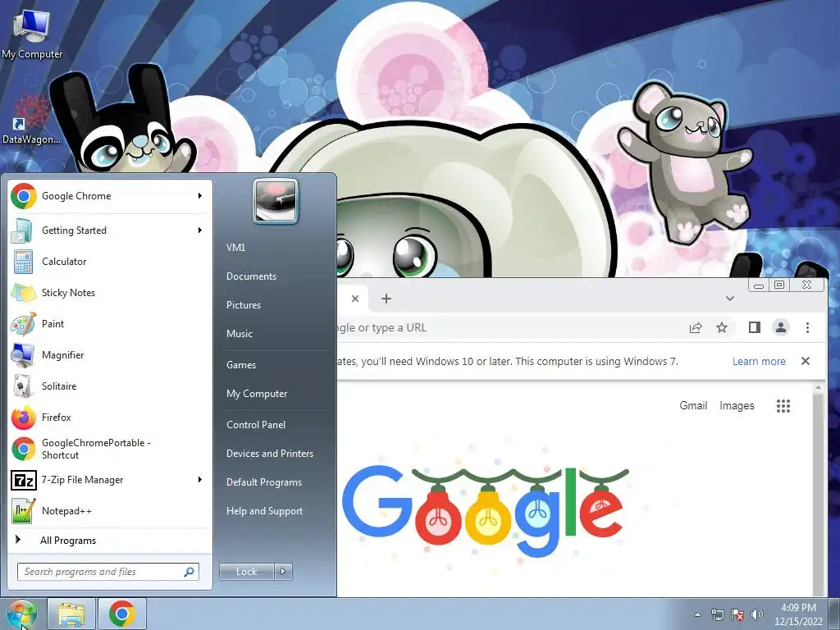Click the volume speaker tray icon
Screen dimensions: 840x630
(757, 614)
